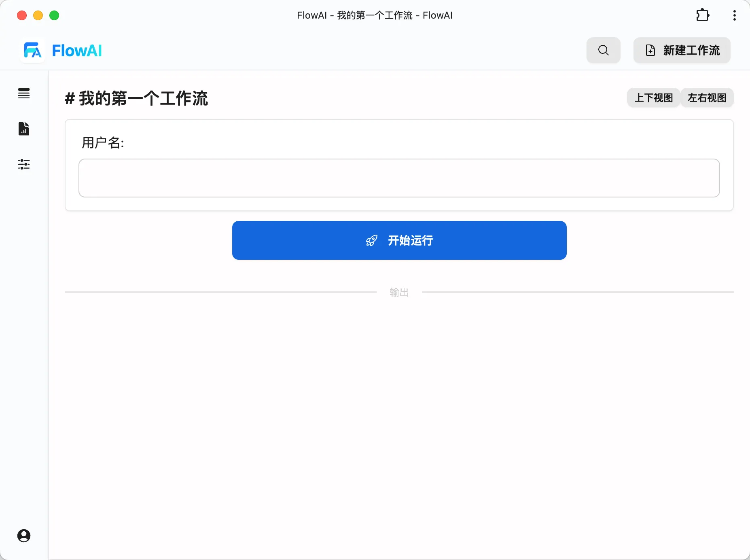This screenshot has height=560, width=750.
Task: Click the 用户名: field label
Action: [x=103, y=143]
